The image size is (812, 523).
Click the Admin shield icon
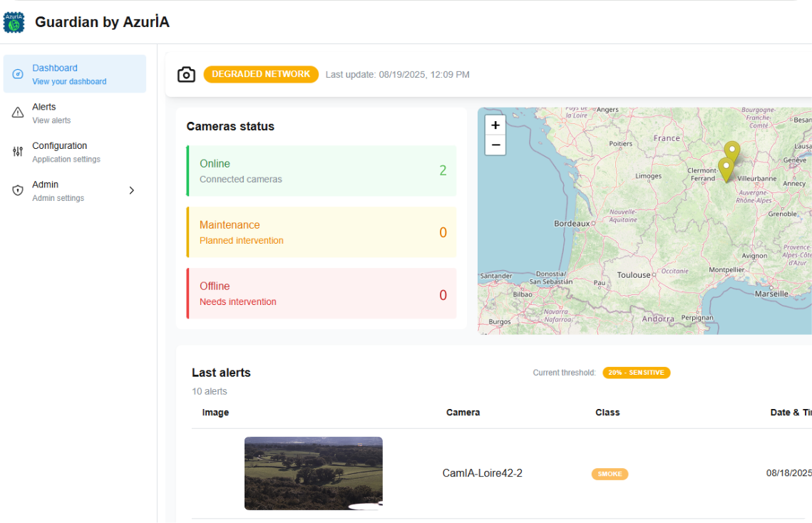pos(19,190)
